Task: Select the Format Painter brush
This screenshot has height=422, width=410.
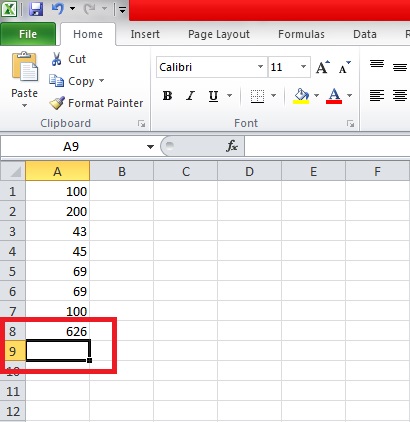Action: [x=57, y=103]
